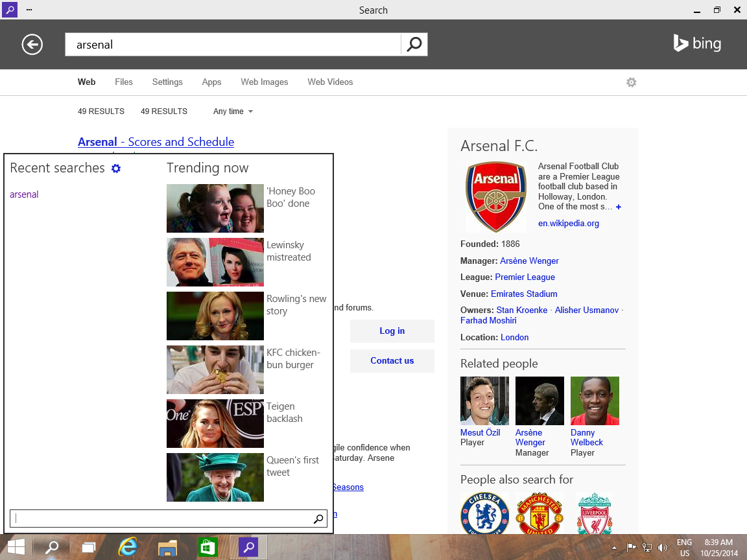Image resolution: width=747 pixels, height=560 pixels.
Task: Open Arsenal - Scores and Schedule link
Action: click(x=156, y=142)
